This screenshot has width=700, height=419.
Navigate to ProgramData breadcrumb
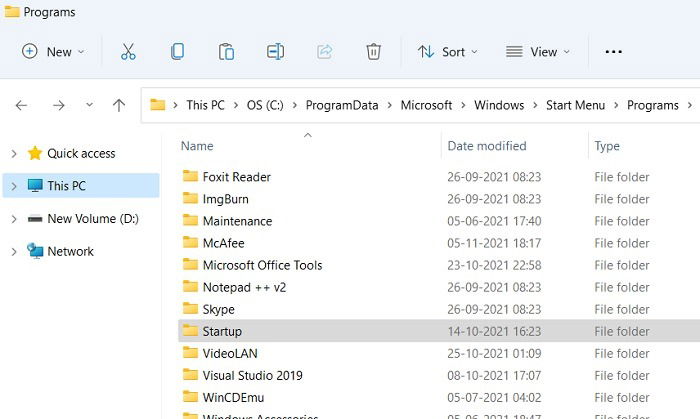pyautogui.click(x=342, y=105)
